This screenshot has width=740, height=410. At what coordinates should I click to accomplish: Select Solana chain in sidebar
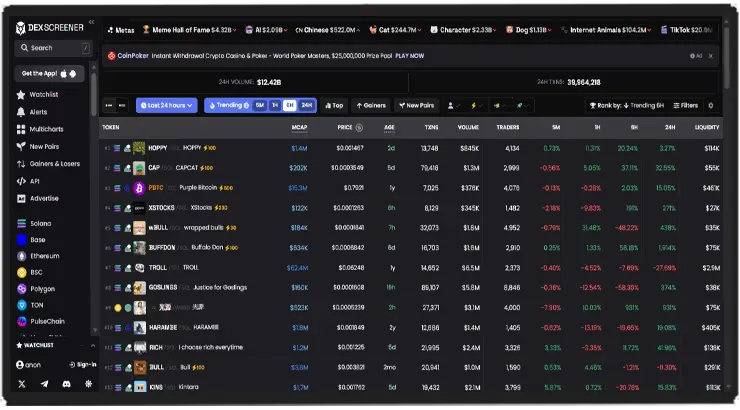point(34,223)
